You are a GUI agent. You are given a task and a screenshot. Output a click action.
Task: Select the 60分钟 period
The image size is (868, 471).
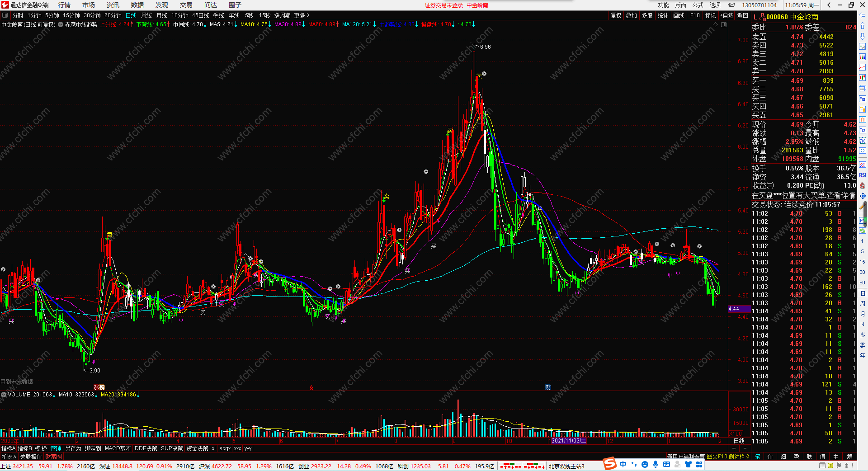click(113, 15)
